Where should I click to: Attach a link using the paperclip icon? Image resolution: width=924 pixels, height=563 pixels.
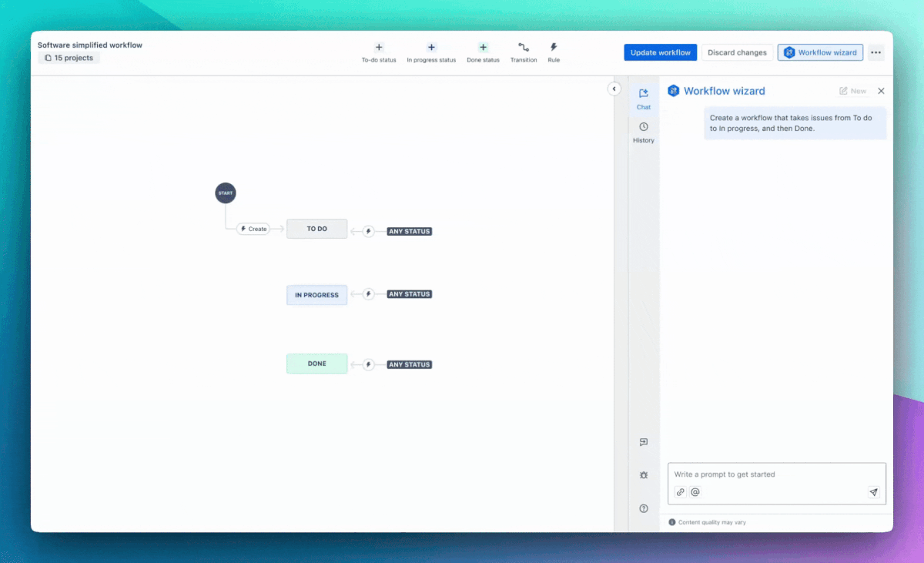click(680, 491)
